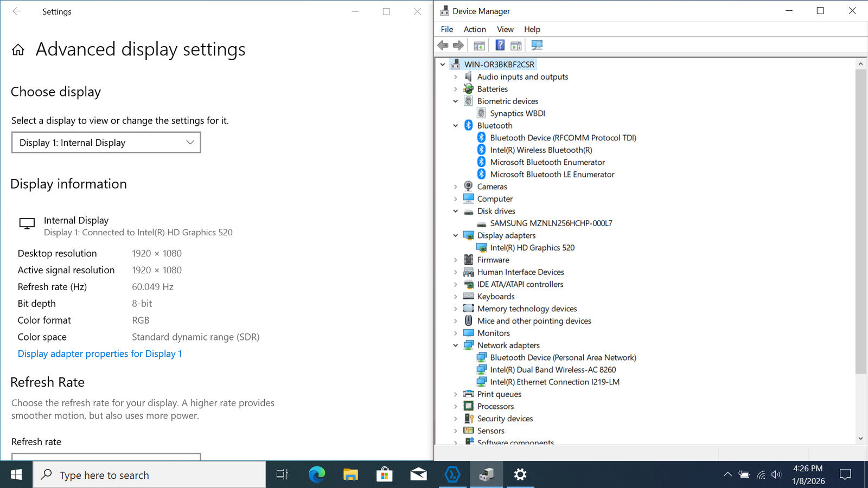Click the Show/Hide Action Pane toolbar icon

(x=516, y=46)
